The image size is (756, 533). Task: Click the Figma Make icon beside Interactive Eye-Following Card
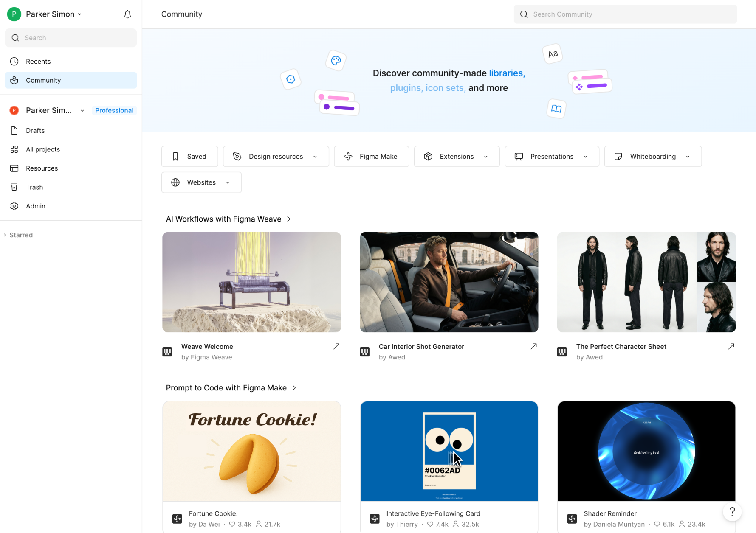point(375,519)
